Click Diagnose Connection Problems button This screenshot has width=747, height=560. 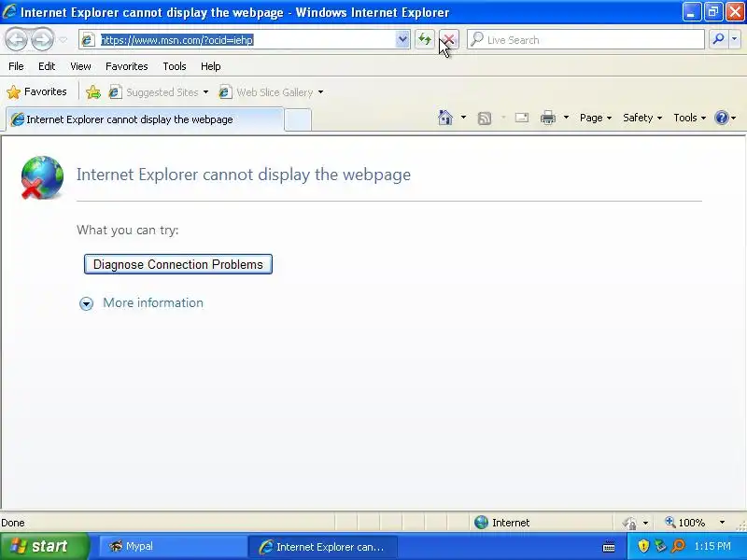pos(178,264)
